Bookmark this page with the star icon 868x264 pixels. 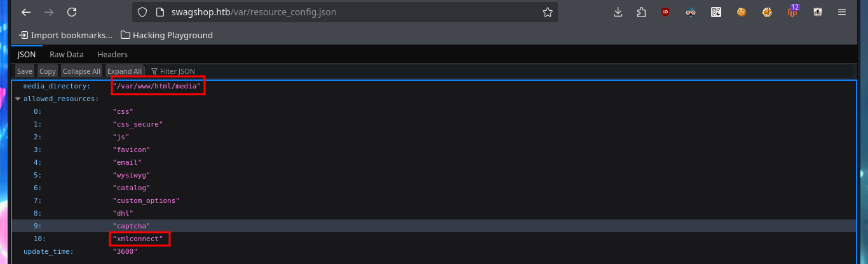(x=547, y=12)
